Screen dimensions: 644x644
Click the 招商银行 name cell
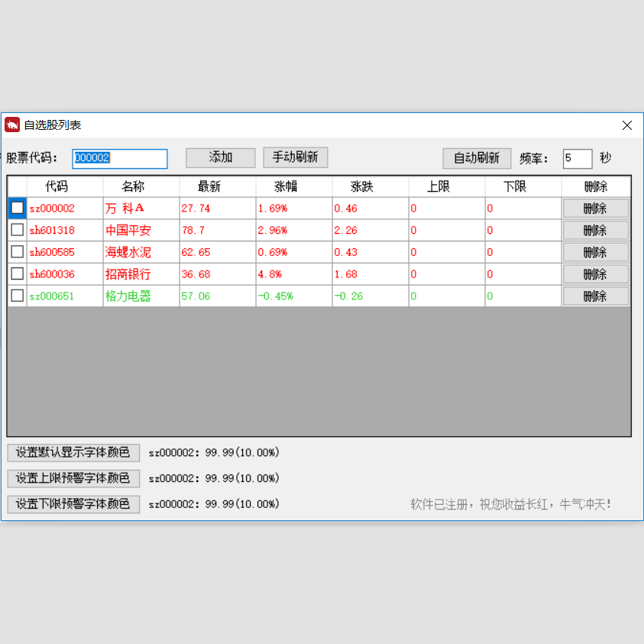pyautogui.click(x=141, y=274)
